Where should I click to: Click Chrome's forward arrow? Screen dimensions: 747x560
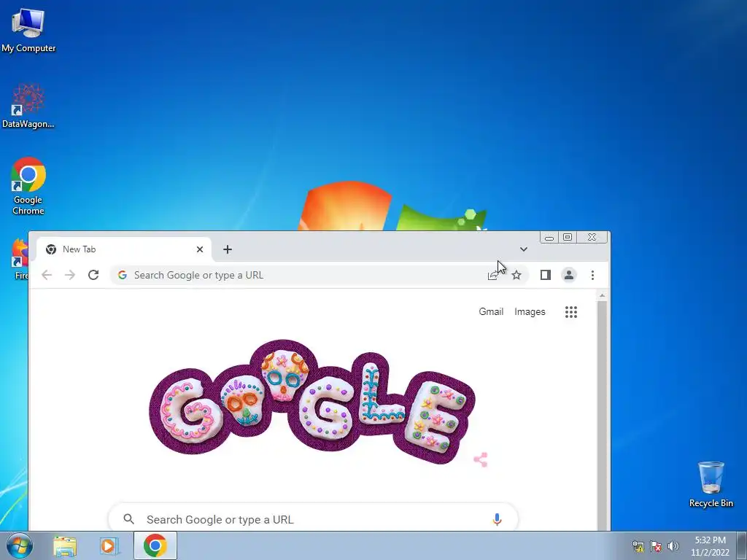[x=70, y=275]
